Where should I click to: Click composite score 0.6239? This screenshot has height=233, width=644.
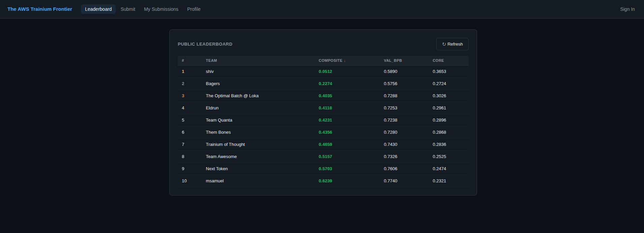pos(325,181)
